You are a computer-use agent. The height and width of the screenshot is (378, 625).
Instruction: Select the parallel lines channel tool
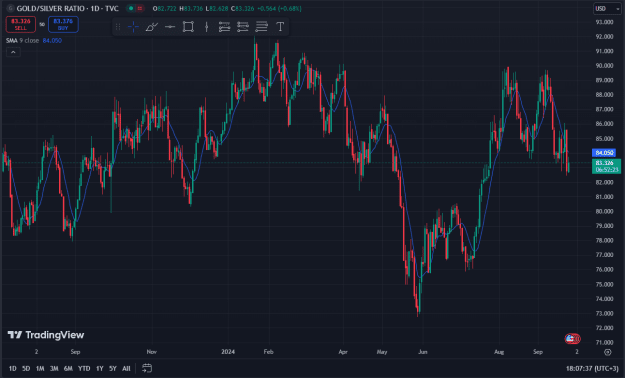261,27
